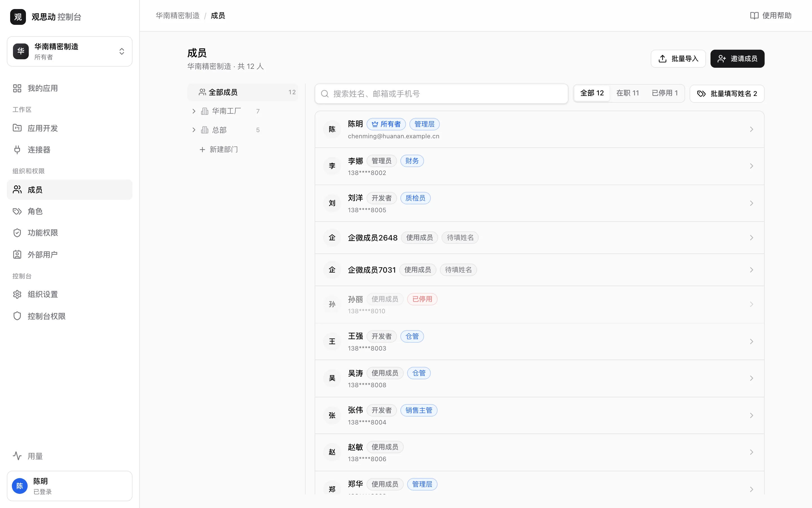Click the 销售主管 tag on 张伟

coord(419,410)
